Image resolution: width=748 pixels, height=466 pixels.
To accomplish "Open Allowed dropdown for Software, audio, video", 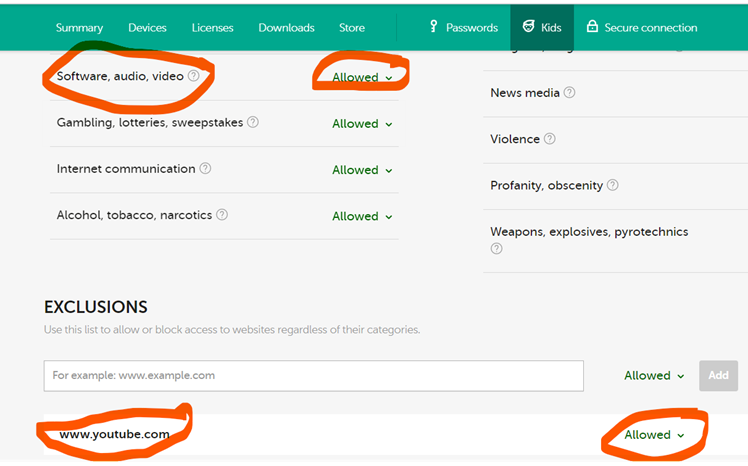I will [x=362, y=77].
